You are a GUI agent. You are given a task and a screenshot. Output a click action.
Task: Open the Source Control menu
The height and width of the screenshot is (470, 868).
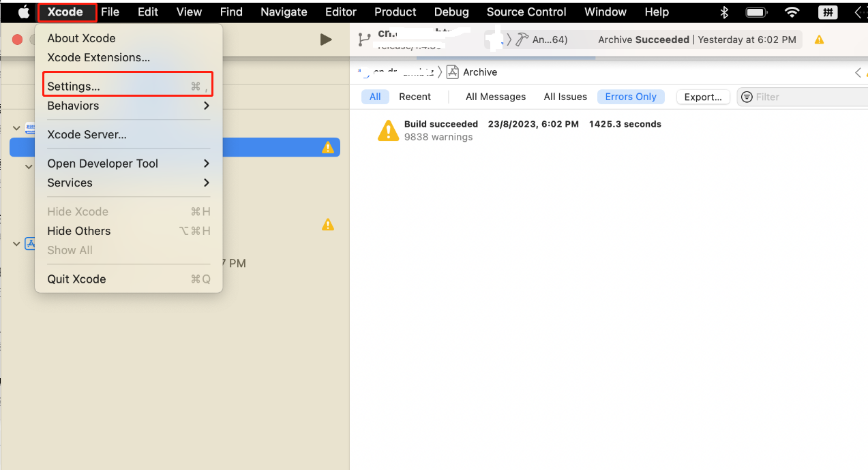[526, 12]
